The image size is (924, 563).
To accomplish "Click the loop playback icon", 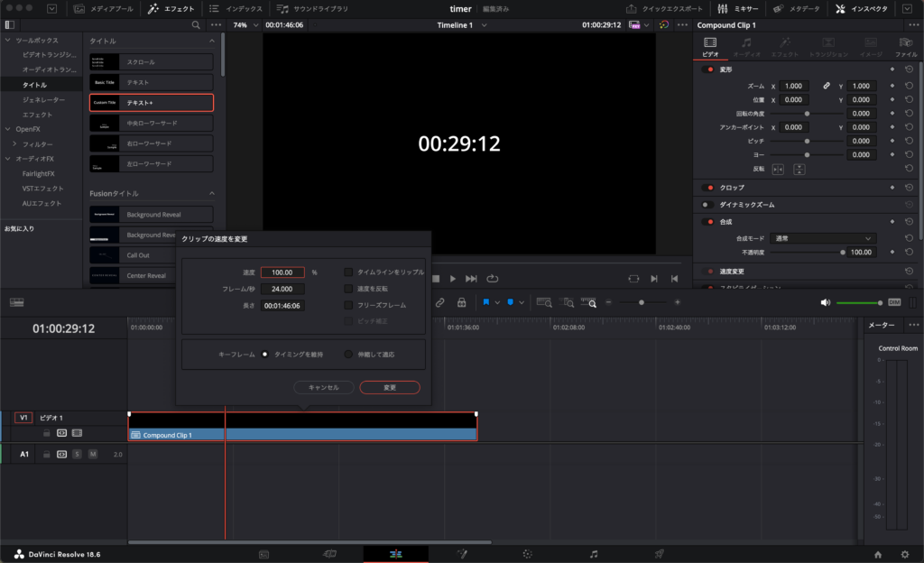I will 493,279.
